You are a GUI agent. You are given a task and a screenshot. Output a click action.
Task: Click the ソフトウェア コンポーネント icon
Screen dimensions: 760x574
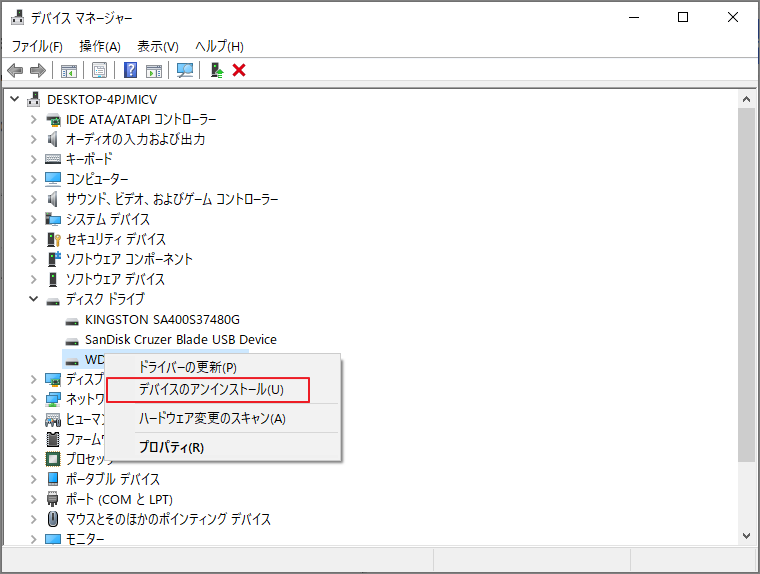point(54,258)
